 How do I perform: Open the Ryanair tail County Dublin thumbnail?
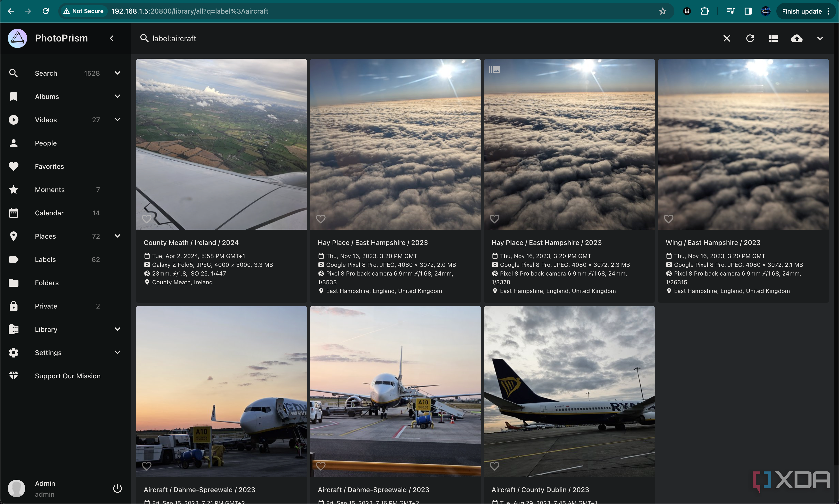click(569, 391)
